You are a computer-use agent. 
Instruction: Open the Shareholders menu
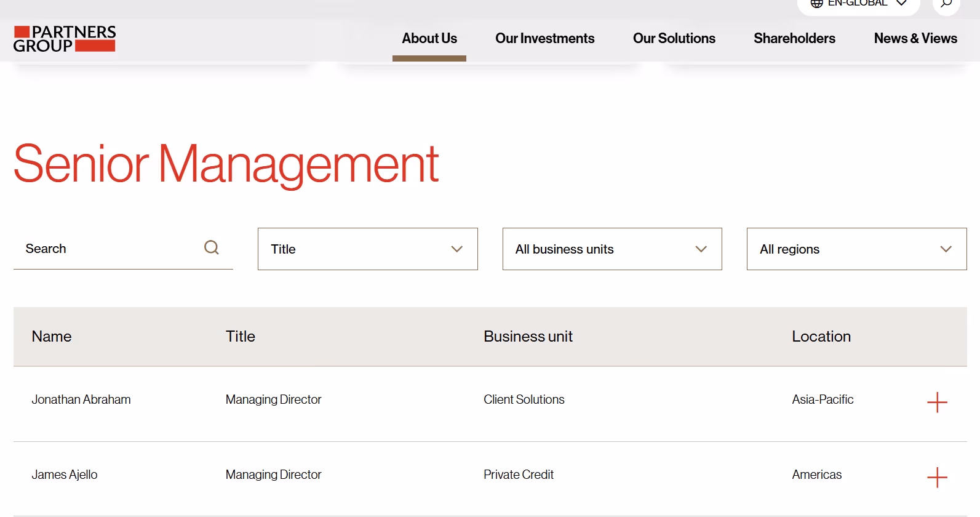[x=795, y=38]
